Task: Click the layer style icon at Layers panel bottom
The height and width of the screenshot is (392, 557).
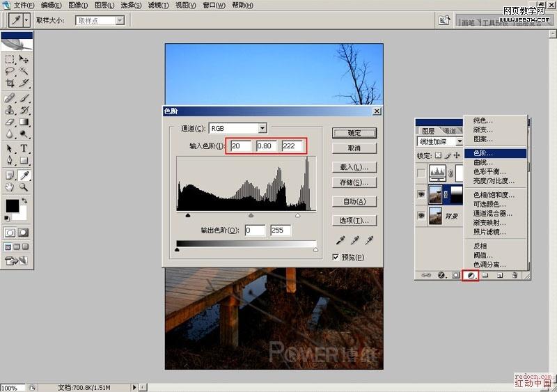Action: coord(441,275)
